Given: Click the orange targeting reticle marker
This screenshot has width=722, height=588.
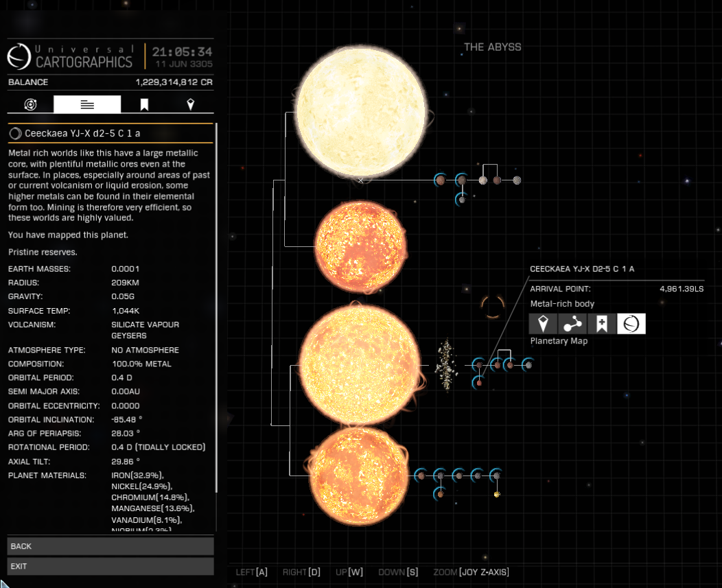Looking at the screenshot, I should coord(492,306).
